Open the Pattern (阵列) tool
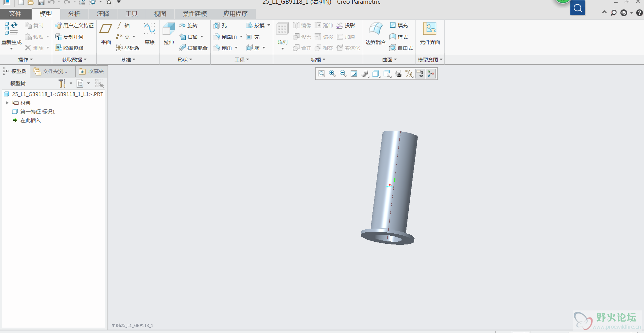 [x=282, y=34]
